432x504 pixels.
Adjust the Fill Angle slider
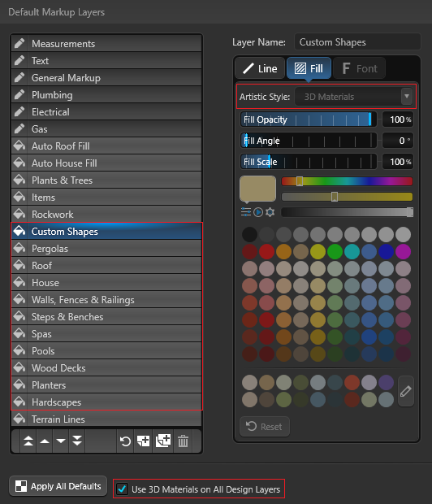[x=309, y=141]
